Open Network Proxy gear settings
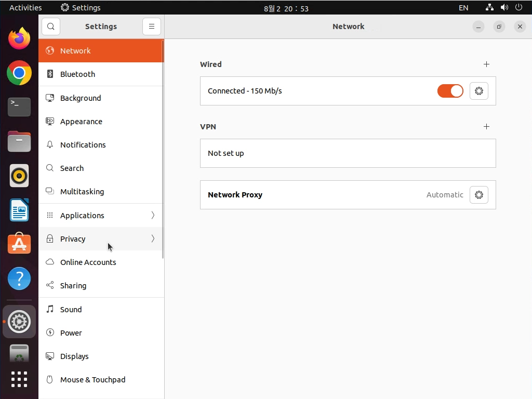 click(478, 195)
